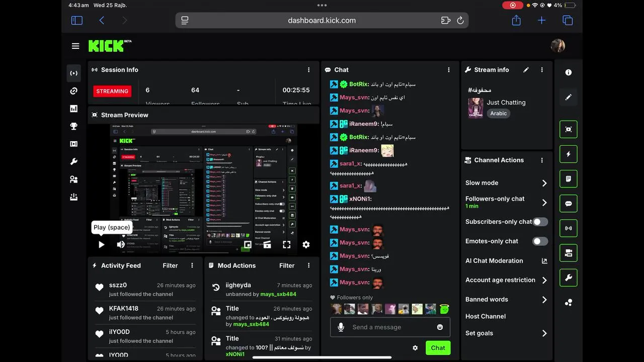Image resolution: width=644 pixels, height=362 pixels.
Task: Open Stream info panel options menu
Action: [x=542, y=70]
